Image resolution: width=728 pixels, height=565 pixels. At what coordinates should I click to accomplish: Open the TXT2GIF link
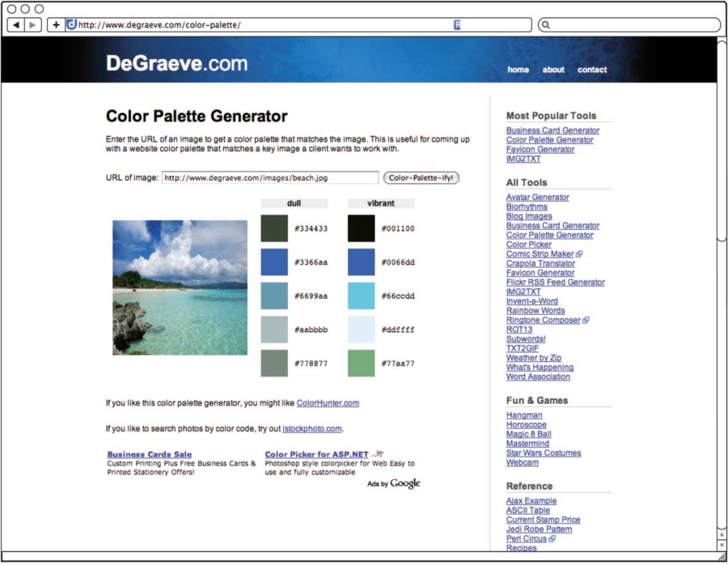tap(523, 349)
